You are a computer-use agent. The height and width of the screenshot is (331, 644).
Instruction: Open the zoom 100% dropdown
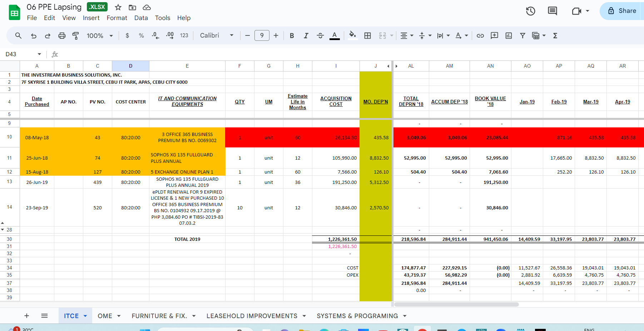click(100, 35)
